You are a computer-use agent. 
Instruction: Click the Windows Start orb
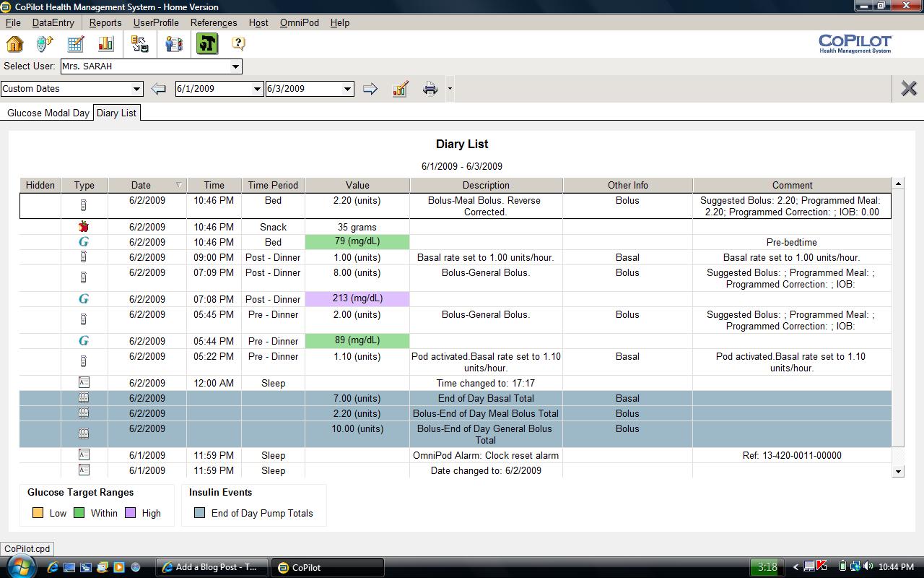tap(19, 567)
